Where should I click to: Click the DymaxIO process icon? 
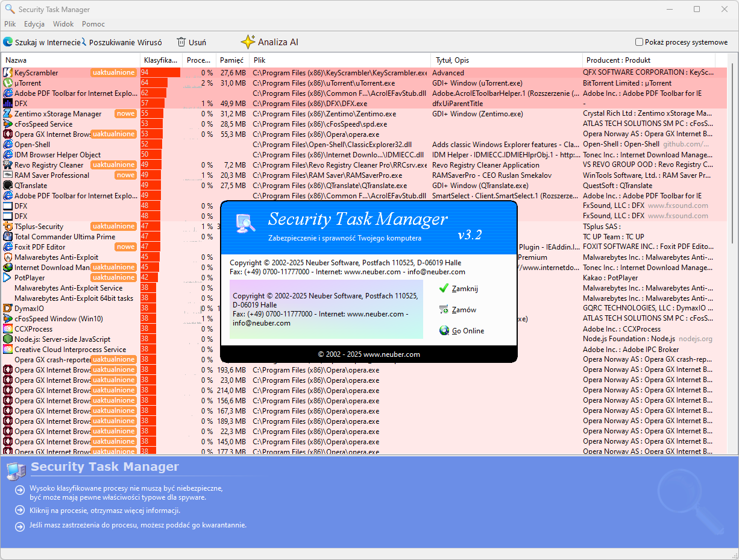coord(8,309)
